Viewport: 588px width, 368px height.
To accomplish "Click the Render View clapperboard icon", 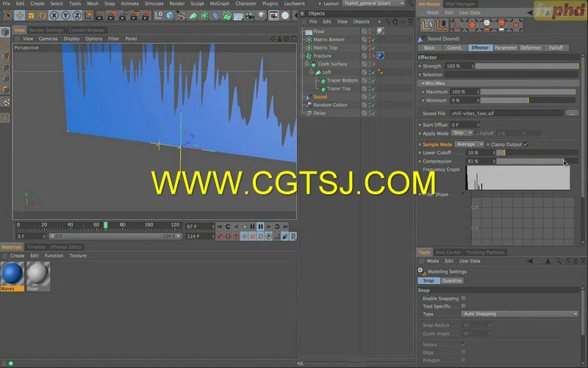I will (x=100, y=15).
